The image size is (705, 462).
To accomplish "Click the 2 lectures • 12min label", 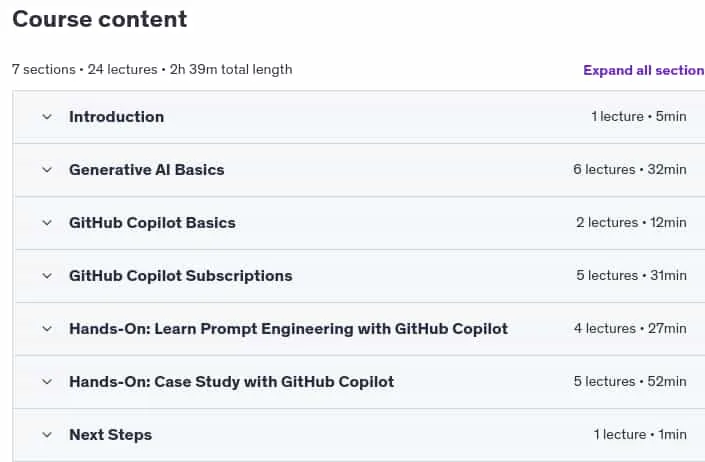I will click(x=631, y=222).
